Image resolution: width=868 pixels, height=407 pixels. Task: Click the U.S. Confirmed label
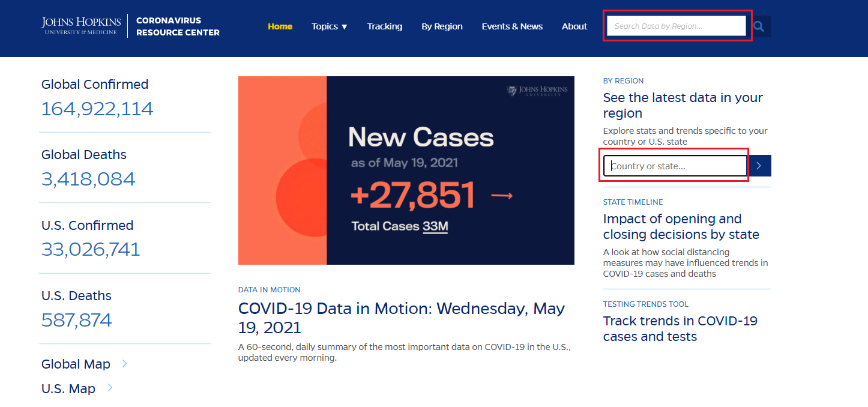coord(88,225)
